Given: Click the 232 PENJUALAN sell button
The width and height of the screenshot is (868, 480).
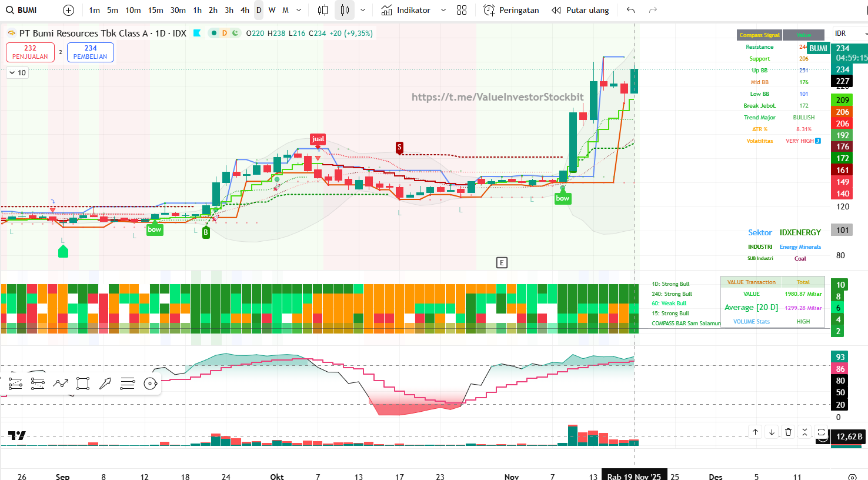Looking at the screenshot, I should point(30,52).
